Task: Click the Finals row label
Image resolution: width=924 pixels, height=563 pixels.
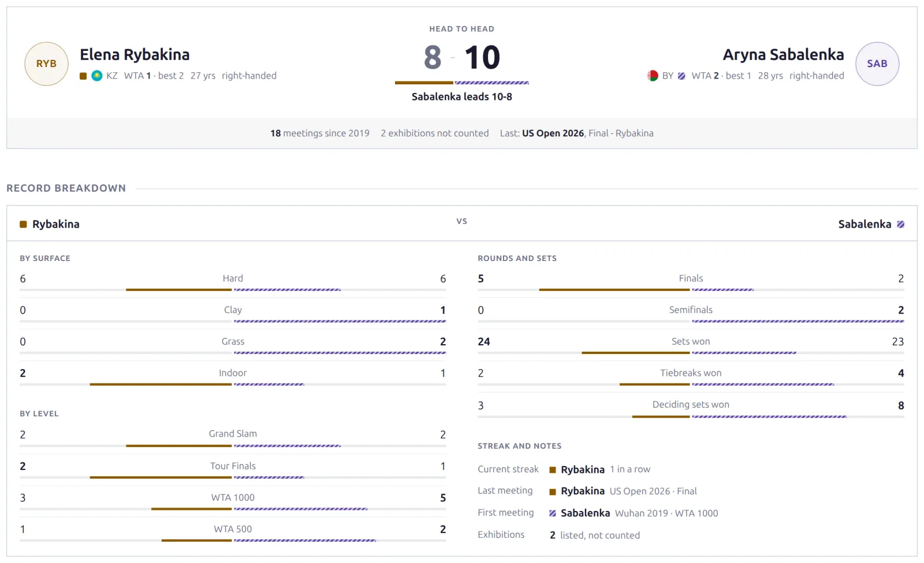Action: coord(691,278)
